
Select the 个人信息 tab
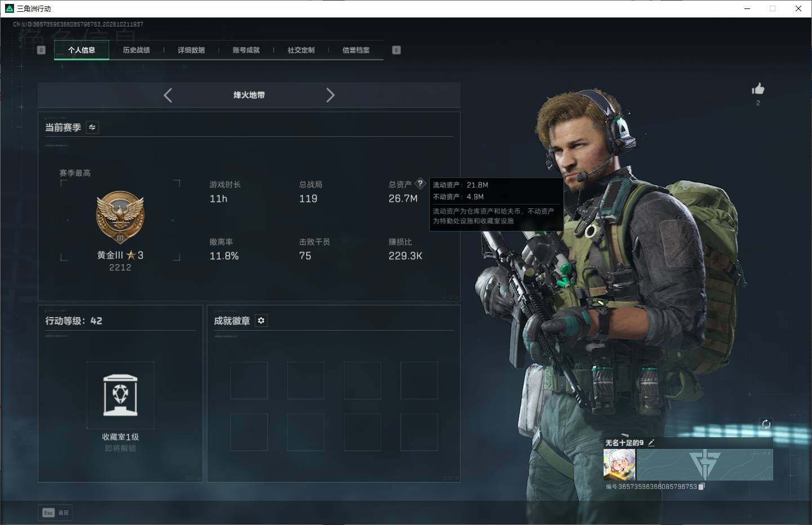[82, 50]
